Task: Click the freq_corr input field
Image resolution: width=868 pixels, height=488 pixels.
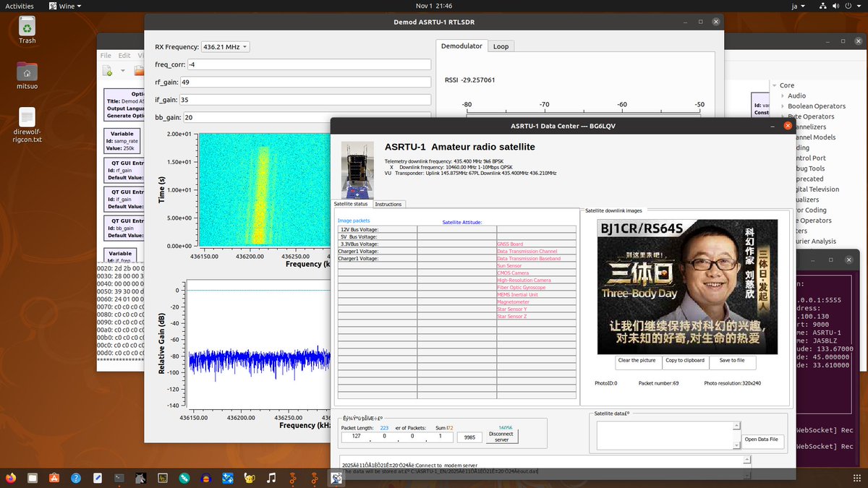Action: 309,64
